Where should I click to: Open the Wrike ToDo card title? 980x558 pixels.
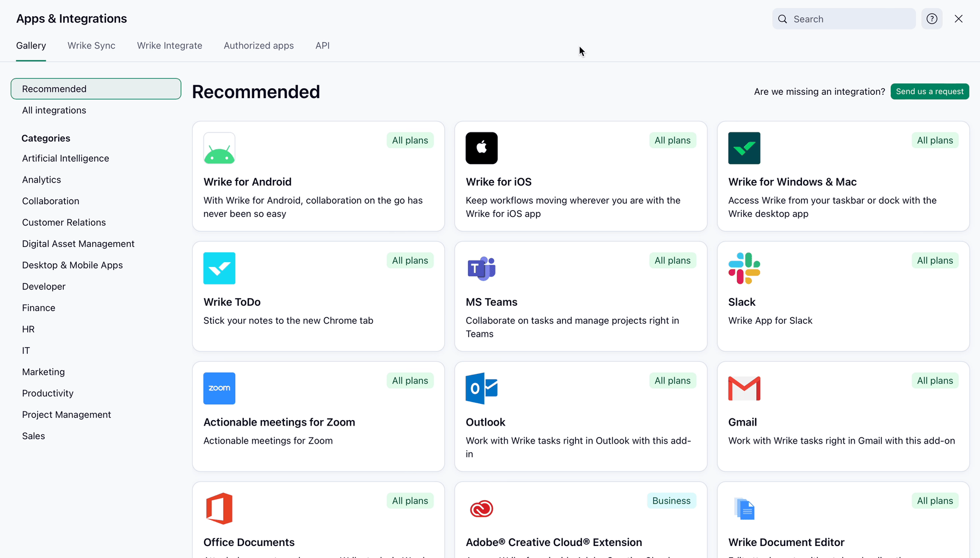[232, 302]
